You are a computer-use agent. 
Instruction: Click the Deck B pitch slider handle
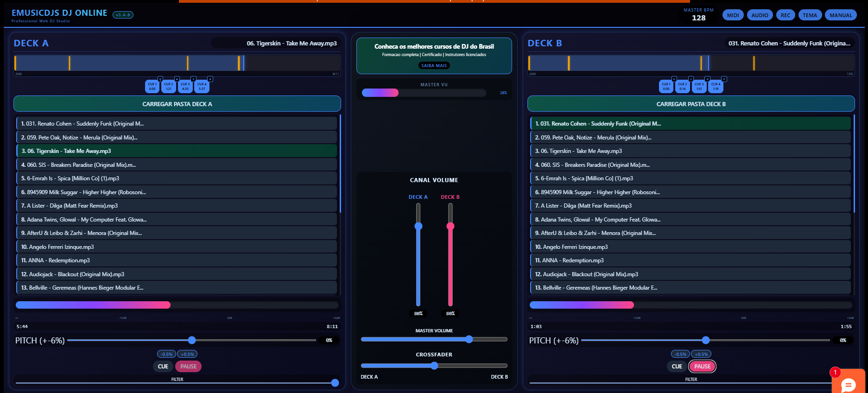point(706,340)
